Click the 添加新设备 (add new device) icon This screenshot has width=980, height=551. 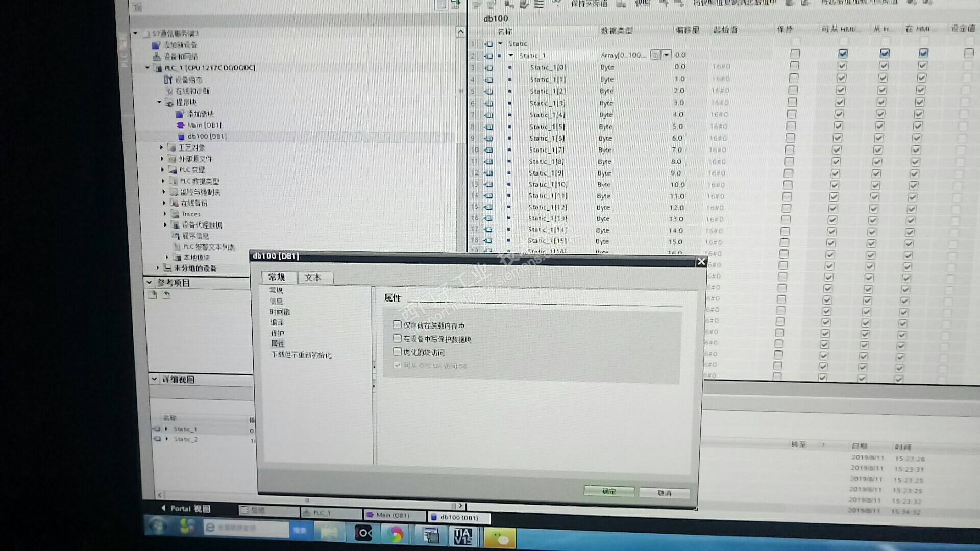coord(156,45)
